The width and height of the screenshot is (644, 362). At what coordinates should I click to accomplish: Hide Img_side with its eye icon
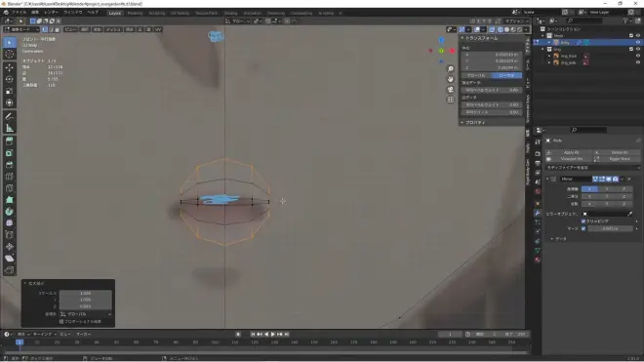click(x=638, y=62)
